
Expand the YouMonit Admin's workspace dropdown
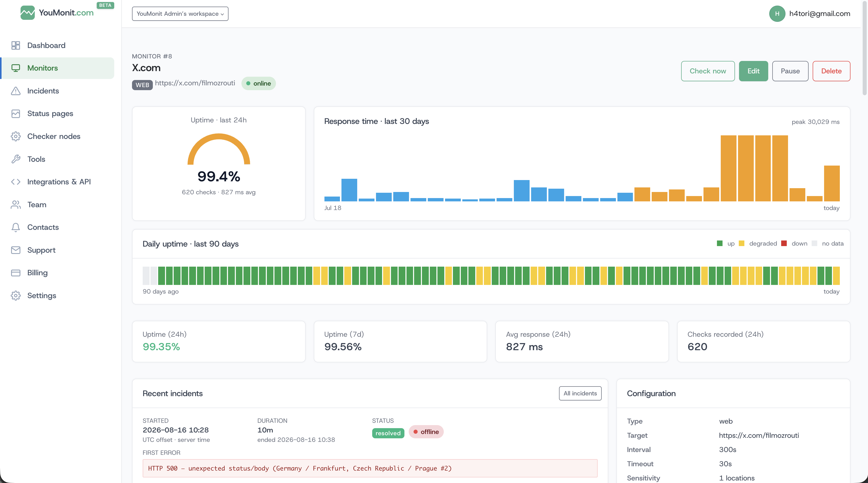coord(180,14)
